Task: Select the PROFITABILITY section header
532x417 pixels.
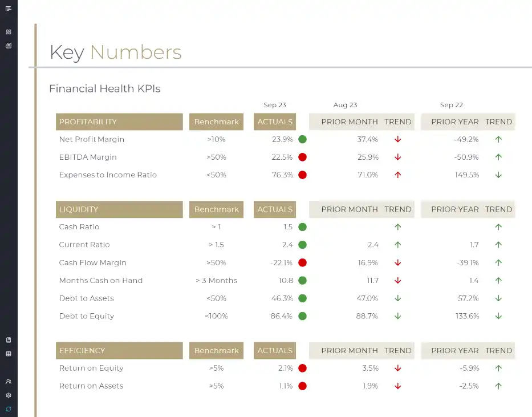Action: tap(119, 122)
